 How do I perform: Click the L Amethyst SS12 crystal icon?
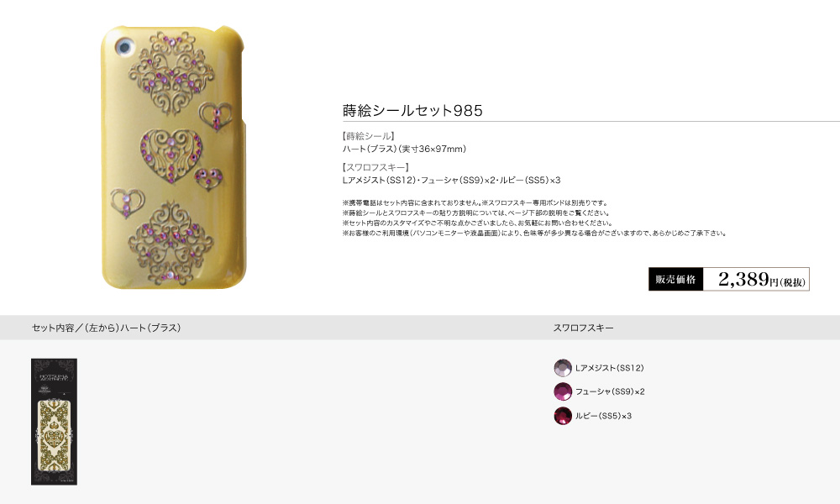click(x=563, y=368)
